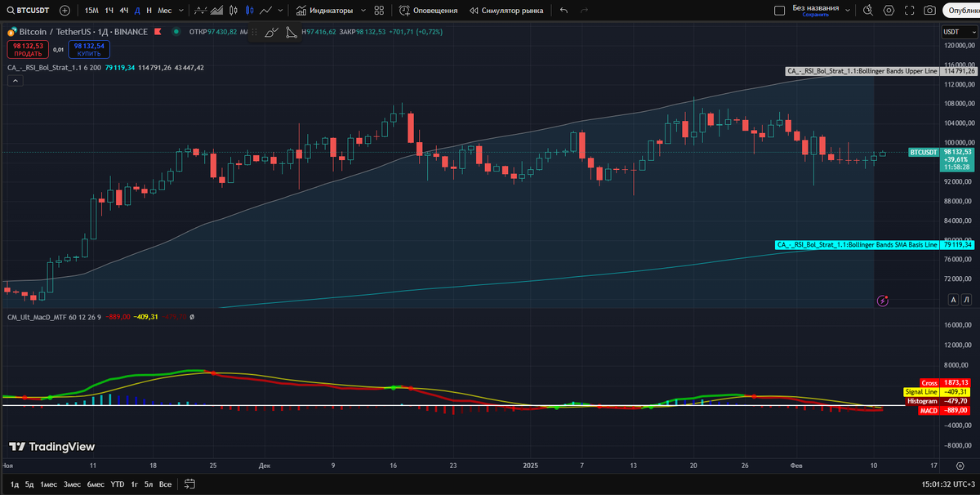Viewport: 980px width, 495px height.
Task: Select the 15M timeframe
Action: [91, 11]
